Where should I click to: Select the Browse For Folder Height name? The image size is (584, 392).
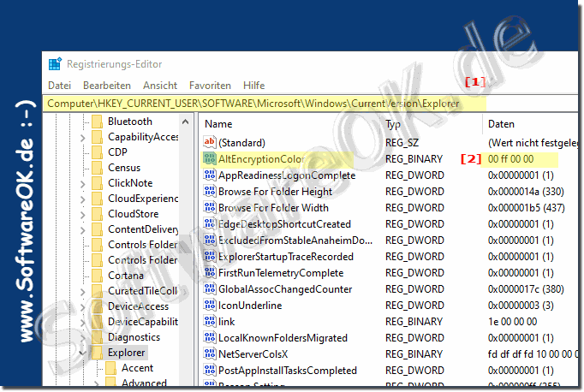click(x=275, y=192)
